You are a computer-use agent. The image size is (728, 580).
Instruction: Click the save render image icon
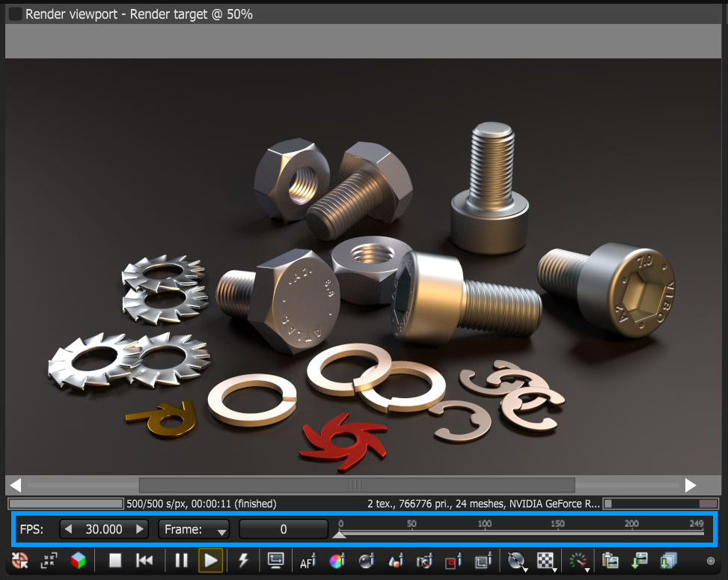pos(640,560)
